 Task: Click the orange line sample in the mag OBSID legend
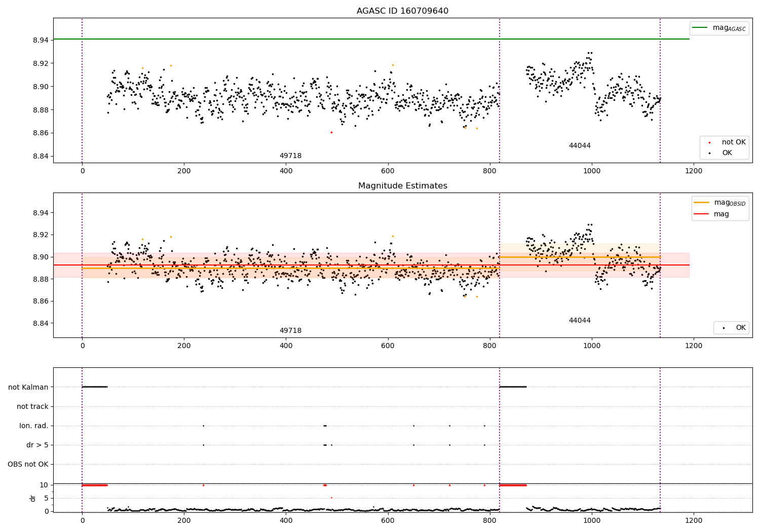pyautogui.click(x=702, y=203)
